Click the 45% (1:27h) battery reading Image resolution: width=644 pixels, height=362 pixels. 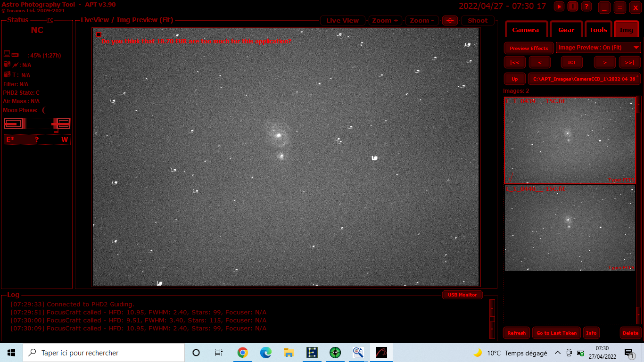[x=45, y=55]
